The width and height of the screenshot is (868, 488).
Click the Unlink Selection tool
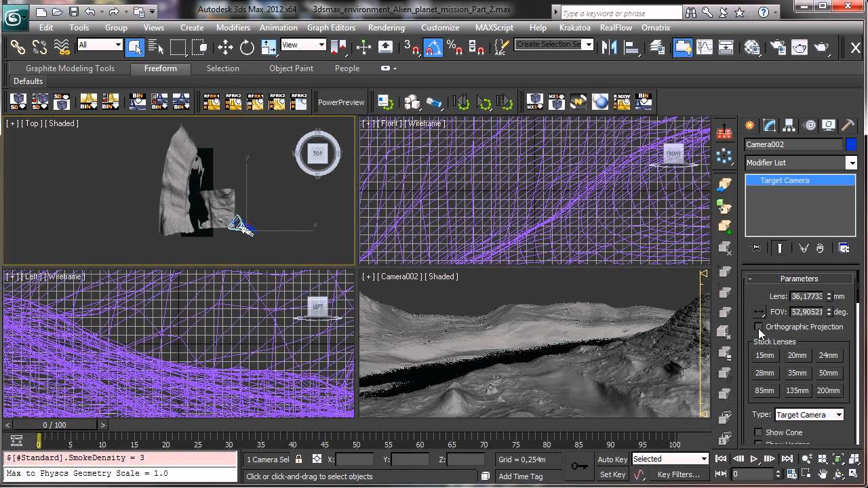click(x=39, y=47)
